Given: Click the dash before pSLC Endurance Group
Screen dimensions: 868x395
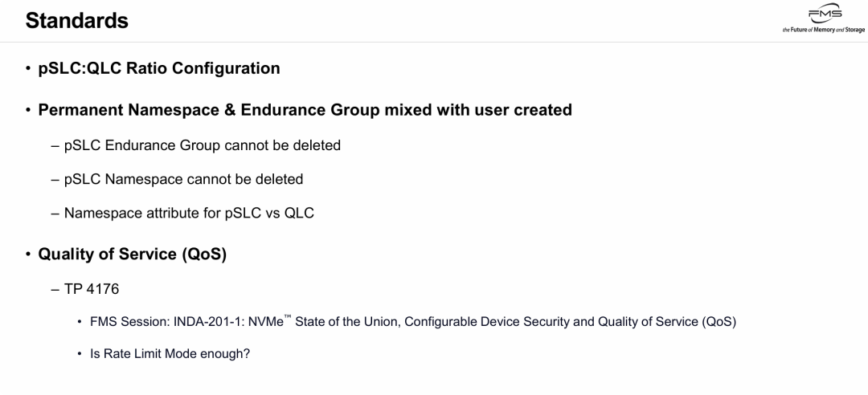Looking at the screenshot, I should pos(55,146).
